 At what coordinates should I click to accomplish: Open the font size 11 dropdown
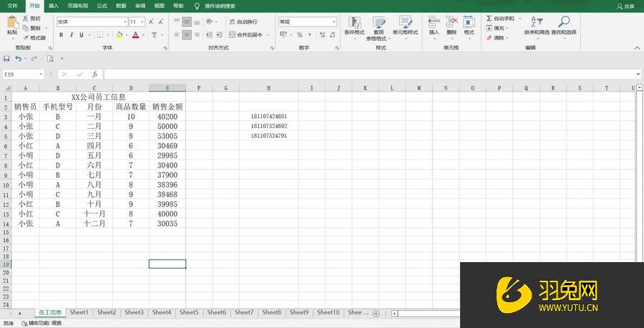(142, 21)
